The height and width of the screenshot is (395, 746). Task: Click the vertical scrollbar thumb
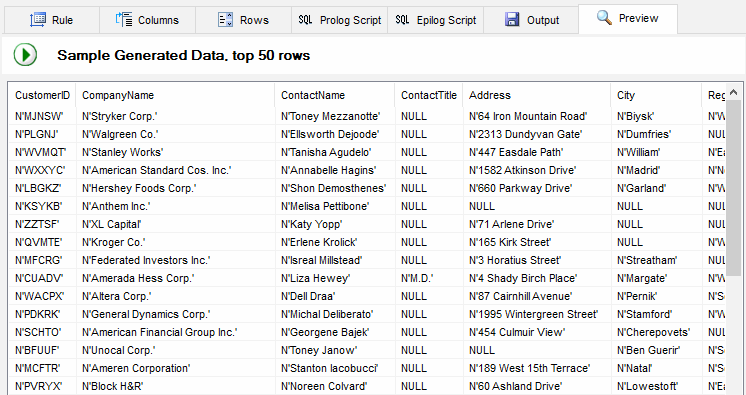point(733,187)
